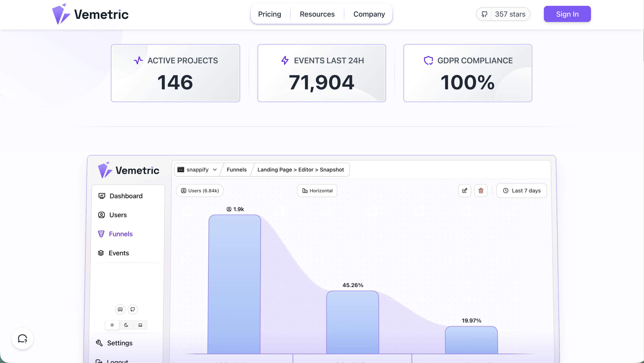Image resolution: width=644 pixels, height=363 pixels.
Task: Expand the snappify project dropdown
Action: click(x=197, y=170)
